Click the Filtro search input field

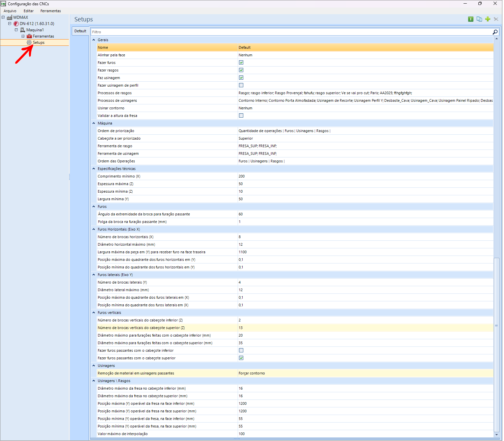point(290,32)
